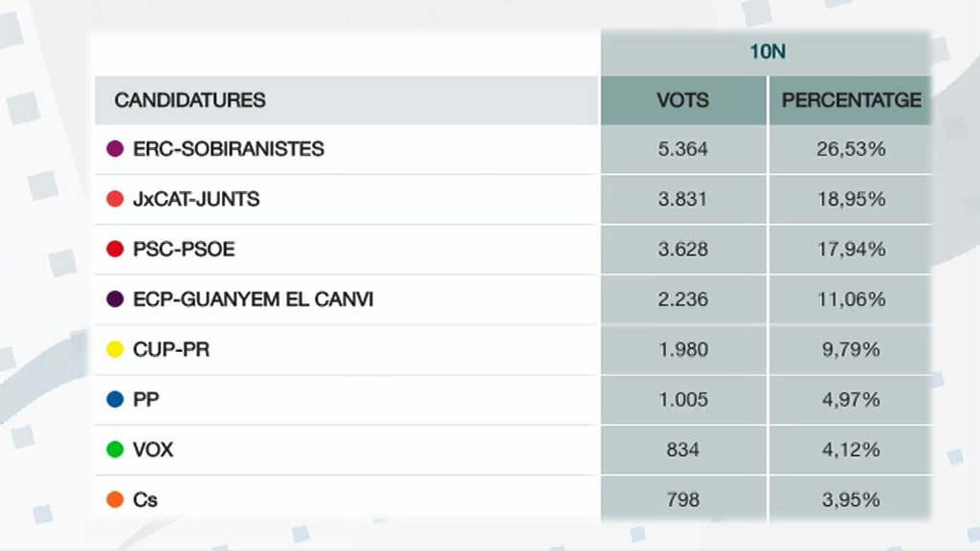The width and height of the screenshot is (980, 551).
Task: Click the ERC vote count 5.364
Action: coord(683,148)
